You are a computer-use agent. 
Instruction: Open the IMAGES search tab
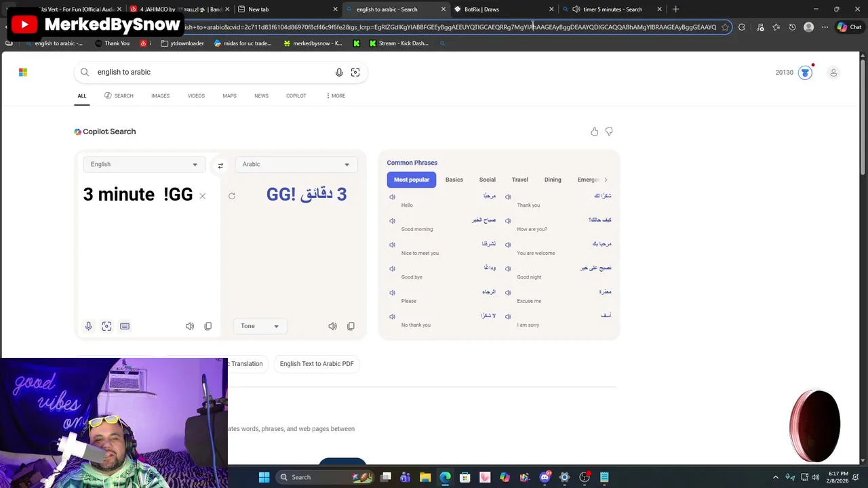point(160,96)
